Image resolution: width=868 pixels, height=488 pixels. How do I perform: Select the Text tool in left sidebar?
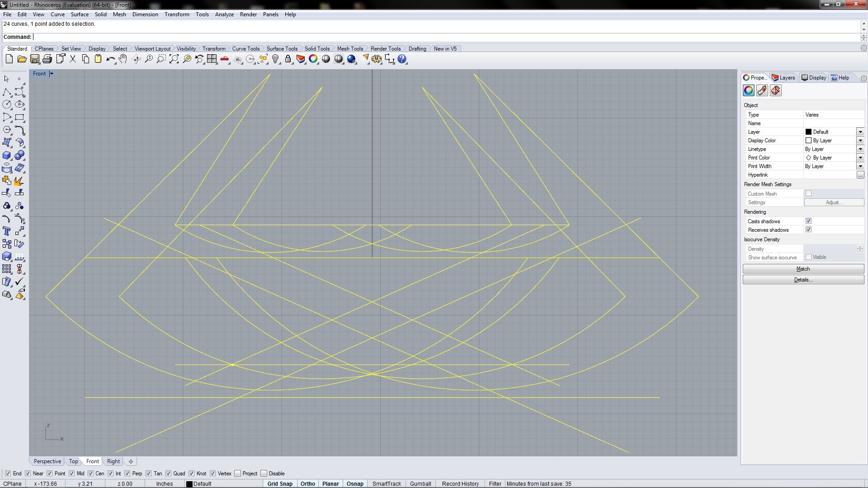(6, 231)
